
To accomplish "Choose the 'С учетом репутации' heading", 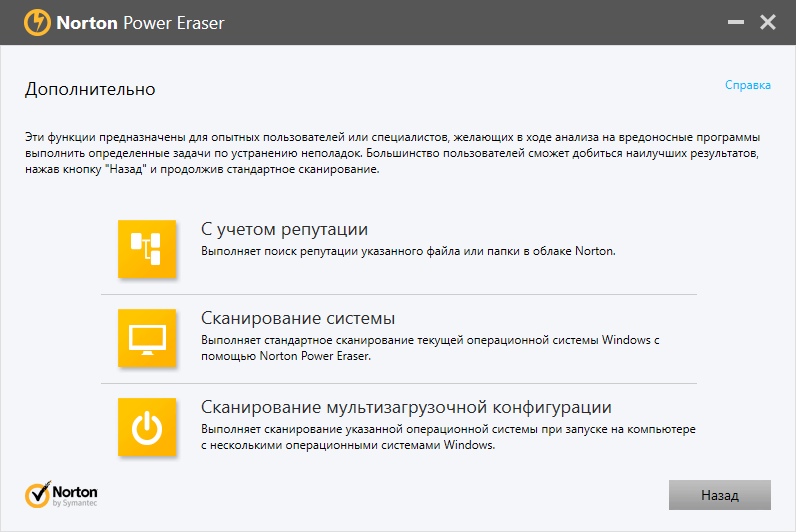I will pyautogui.click(x=284, y=229).
